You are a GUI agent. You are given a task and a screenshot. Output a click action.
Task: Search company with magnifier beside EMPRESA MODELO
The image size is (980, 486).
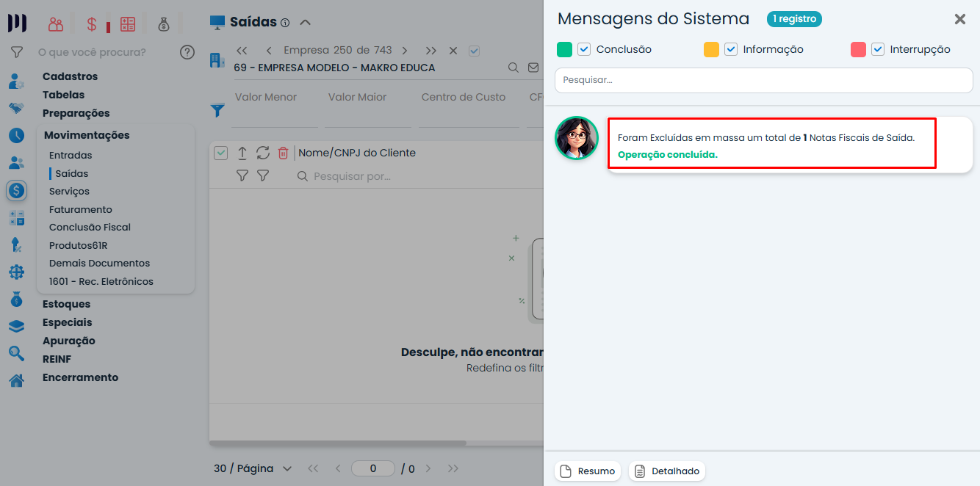[x=514, y=68]
